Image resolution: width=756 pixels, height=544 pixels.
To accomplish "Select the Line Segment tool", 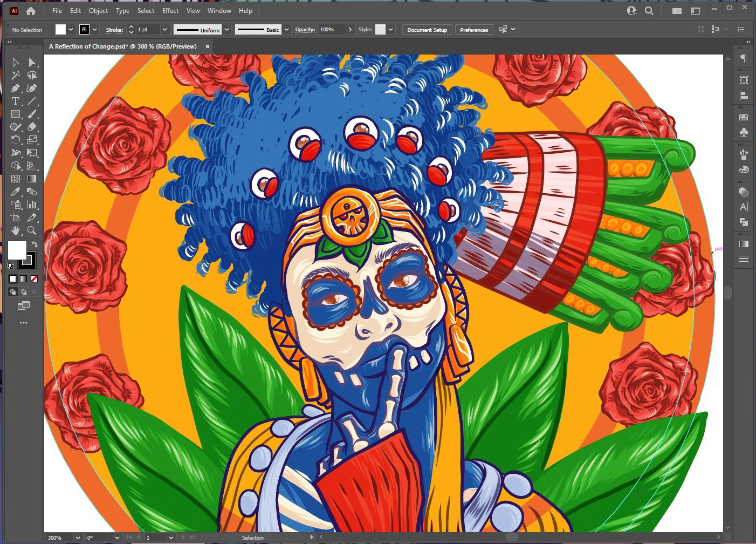I will tap(32, 101).
